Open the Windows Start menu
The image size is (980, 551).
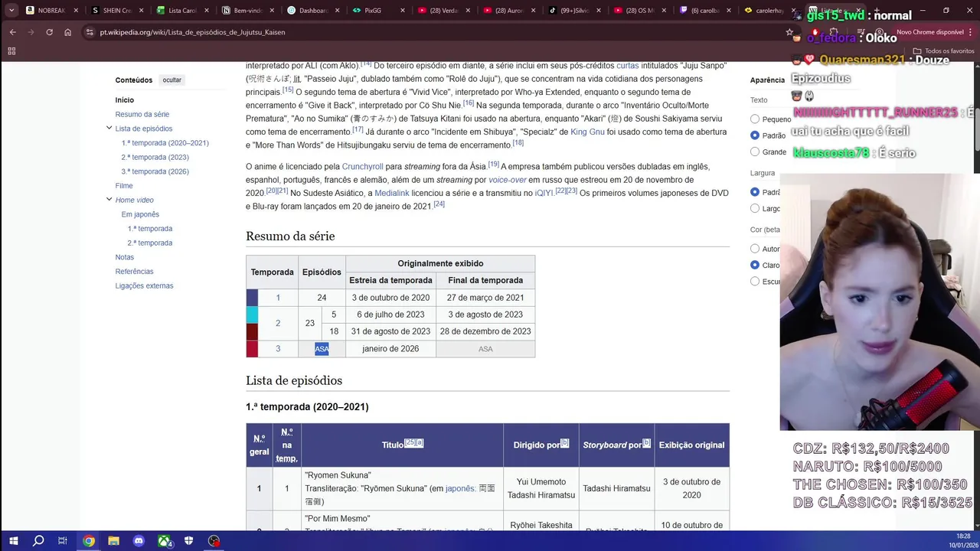tap(13, 541)
